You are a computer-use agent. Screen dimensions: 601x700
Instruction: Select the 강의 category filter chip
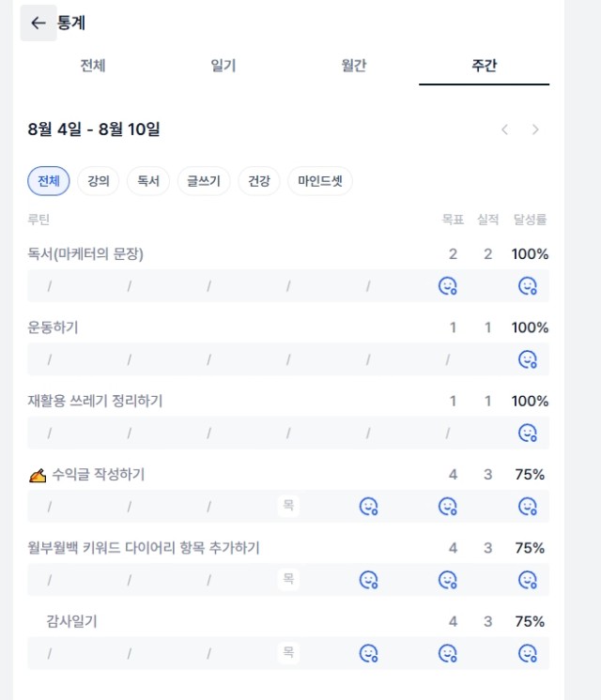point(99,181)
